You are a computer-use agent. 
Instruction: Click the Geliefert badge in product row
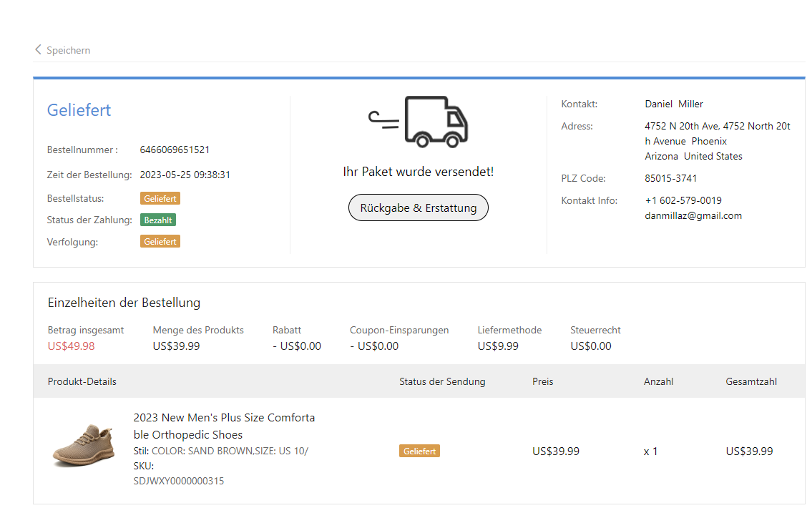pyautogui.click(x=419, y=451)
